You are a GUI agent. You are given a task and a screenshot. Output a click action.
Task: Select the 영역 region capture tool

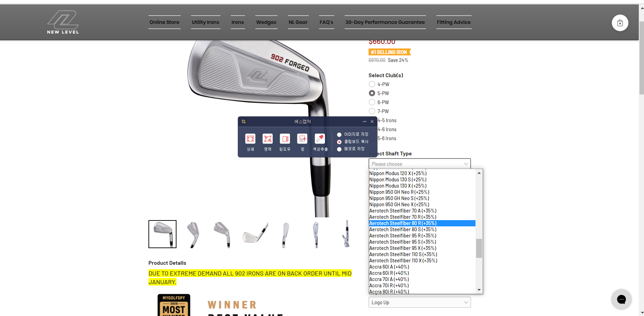[x=267, y=139]
